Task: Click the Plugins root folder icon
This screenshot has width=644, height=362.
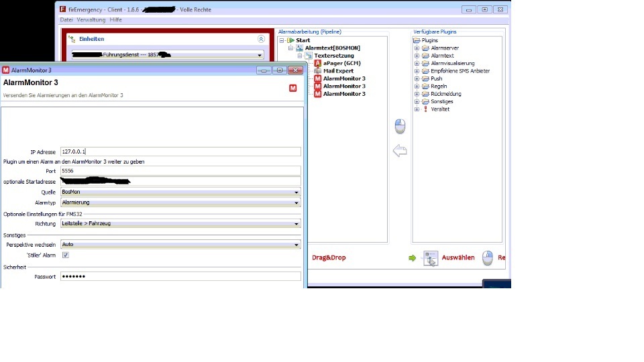Action: (x=417, y=40)
